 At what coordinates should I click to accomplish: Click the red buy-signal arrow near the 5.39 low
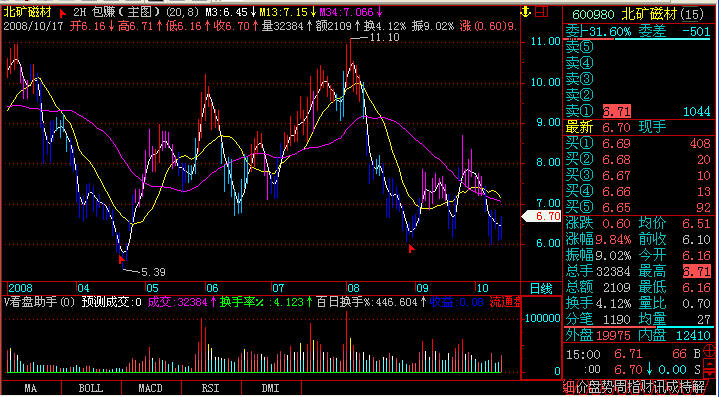coord(122,259)
